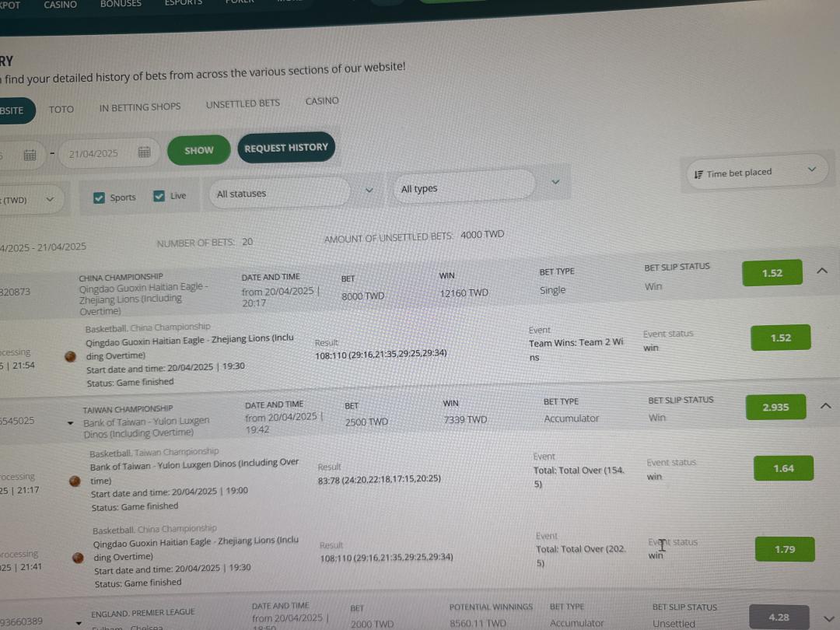Click basketball icon beside Team 2 Wins event

(x=70, y=357)
